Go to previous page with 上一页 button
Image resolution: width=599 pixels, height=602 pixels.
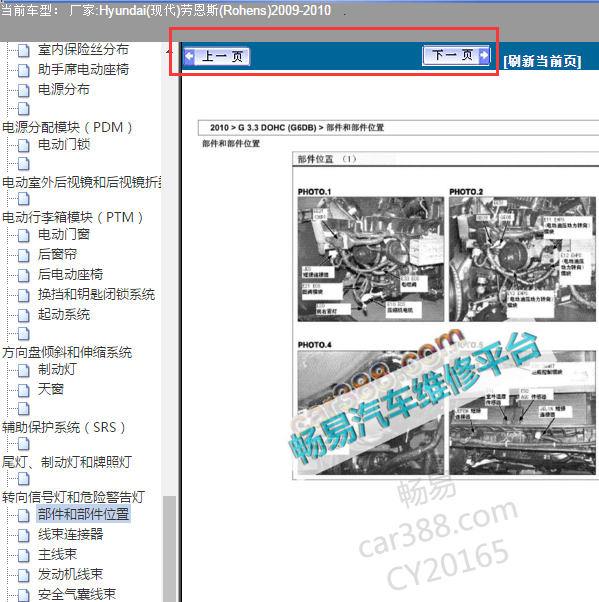coord(217,56)
